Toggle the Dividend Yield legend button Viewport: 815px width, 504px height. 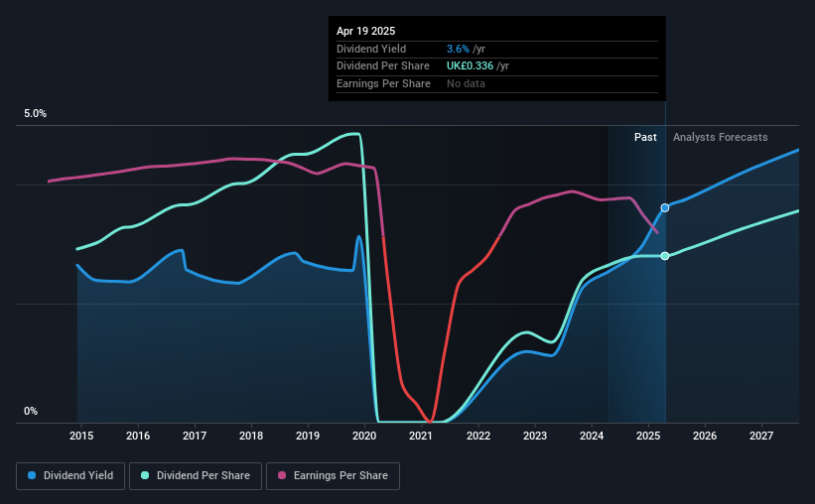click(x=70, y=476)
